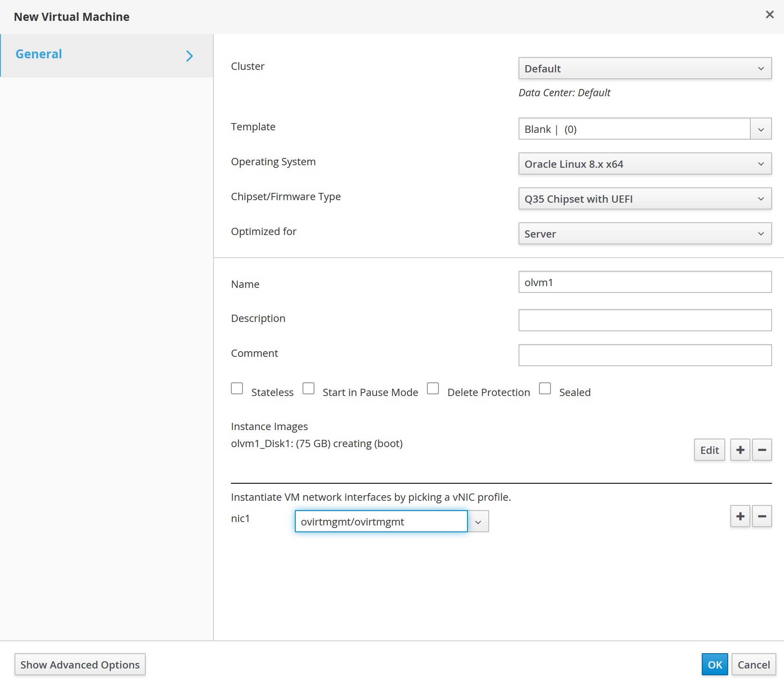Screen dimensions: 784x680
Task: Enable the Sealed option
Action: [545, 388]
